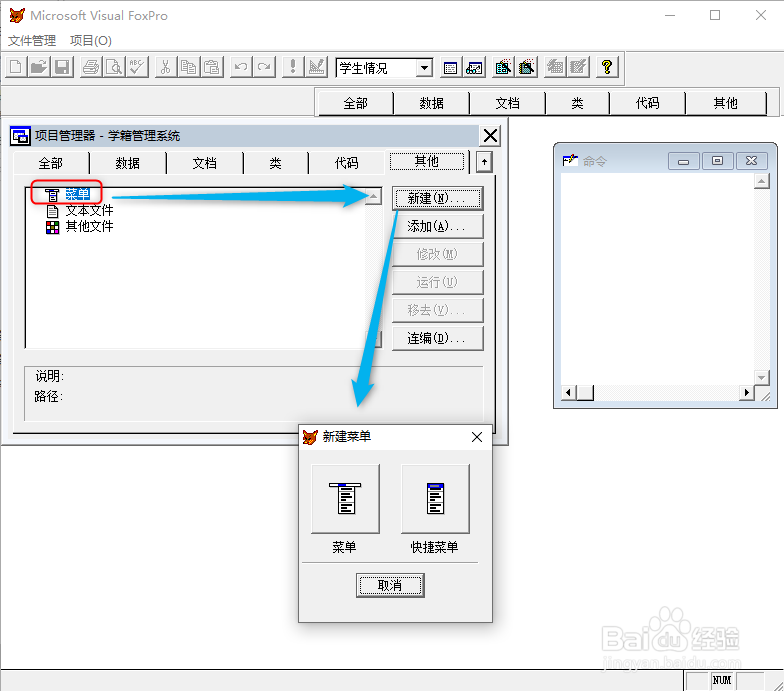The width and height of the screenshot is (784, 691).
Task: Click the Modify Form icon after Run
Action: click(x=316, y=67)
